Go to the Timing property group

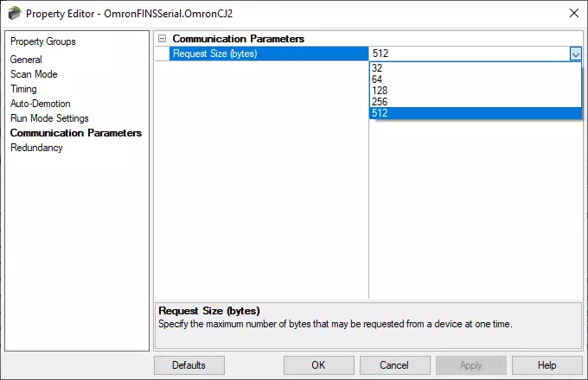click(x=23, y=89)
